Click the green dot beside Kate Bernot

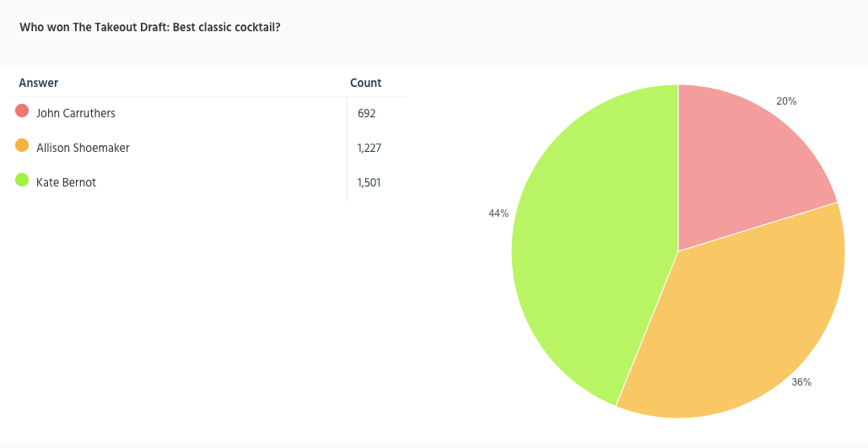tap(22, 181)
